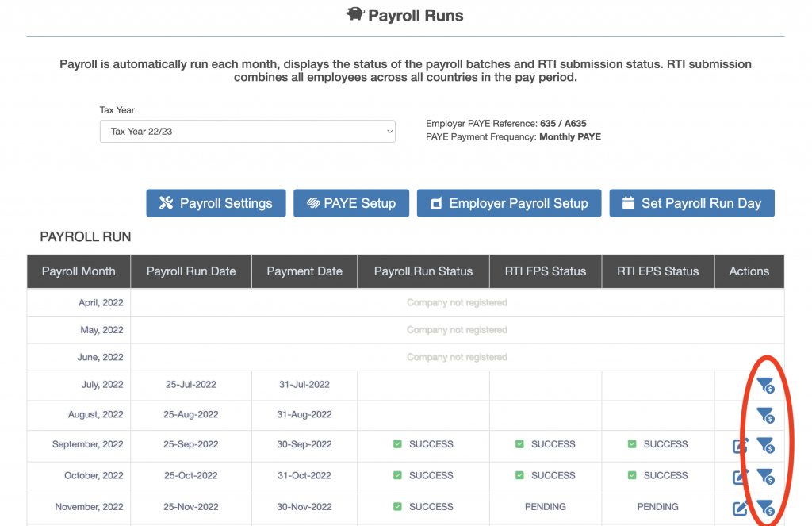The width and height of the screenshot is (812, 526).
Task: Click October RTI FPS Status green checkmark
Action: point(519,475)
